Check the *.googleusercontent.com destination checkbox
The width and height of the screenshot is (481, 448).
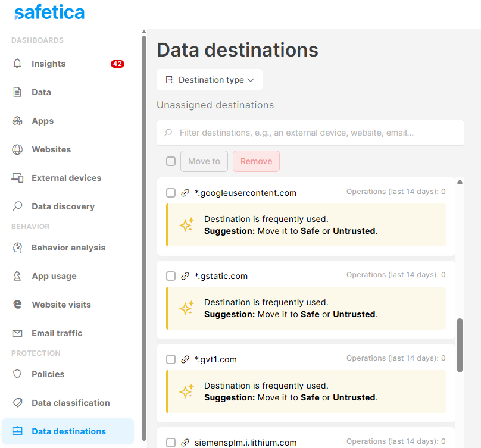(171, 193)
